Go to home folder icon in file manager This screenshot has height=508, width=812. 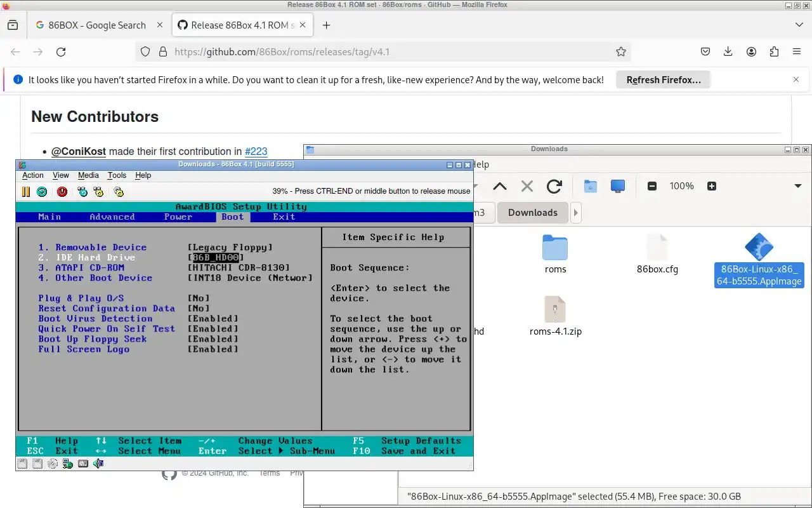coord(591,186)
